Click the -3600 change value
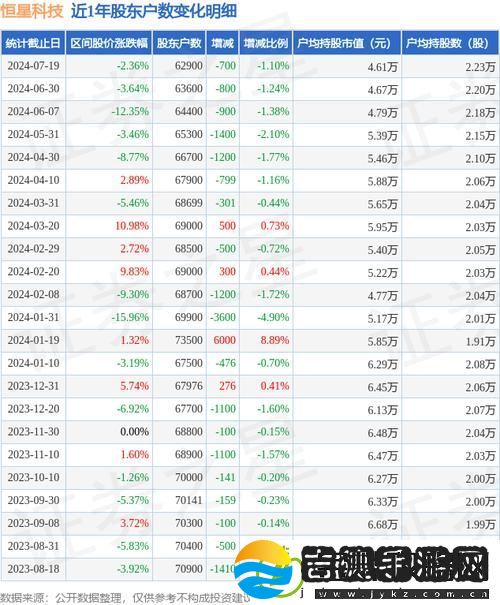Viewport: 500px width, 605px height. (223, 317)
